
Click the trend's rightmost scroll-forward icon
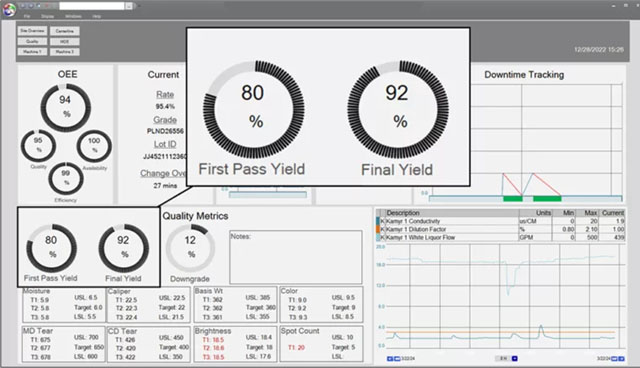pyautogui.click(x=621, y=359)
